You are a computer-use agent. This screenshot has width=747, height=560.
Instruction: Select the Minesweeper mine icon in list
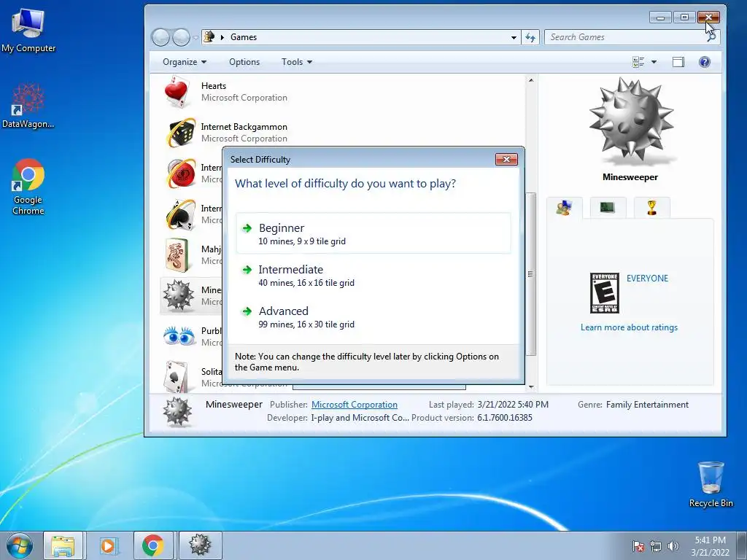(x=179, y=295)
